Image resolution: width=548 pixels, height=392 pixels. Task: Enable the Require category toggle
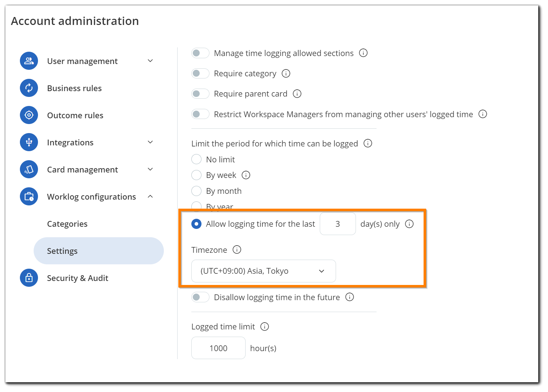[x=200, y=73]
